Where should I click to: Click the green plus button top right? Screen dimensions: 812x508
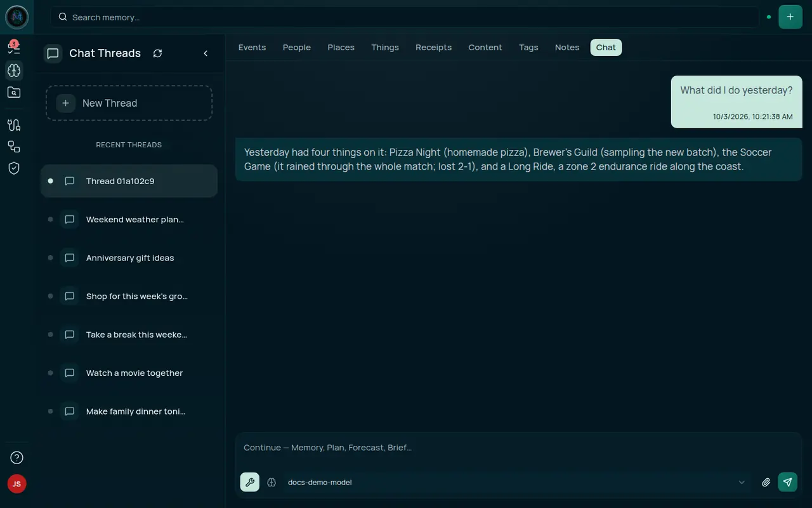(790, 17)
